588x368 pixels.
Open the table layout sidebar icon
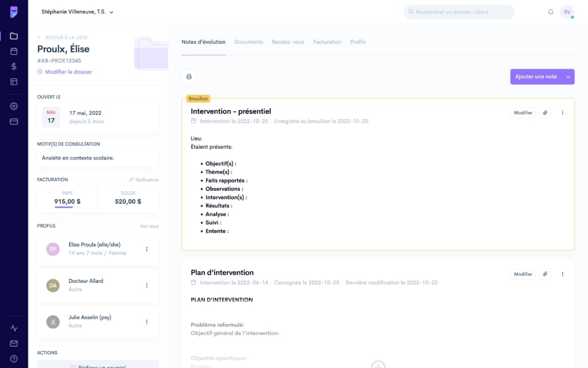(x=14, y=82)
